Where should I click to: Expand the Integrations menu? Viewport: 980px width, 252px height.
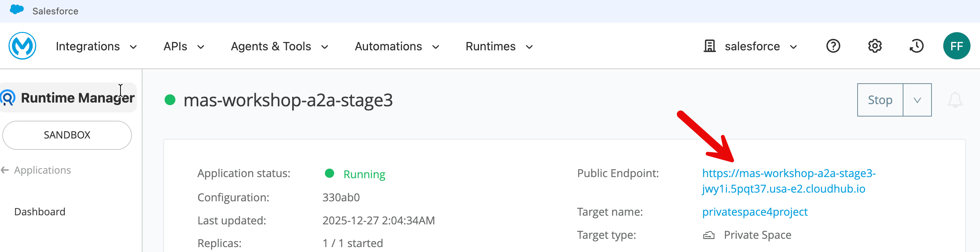(96, 47)
